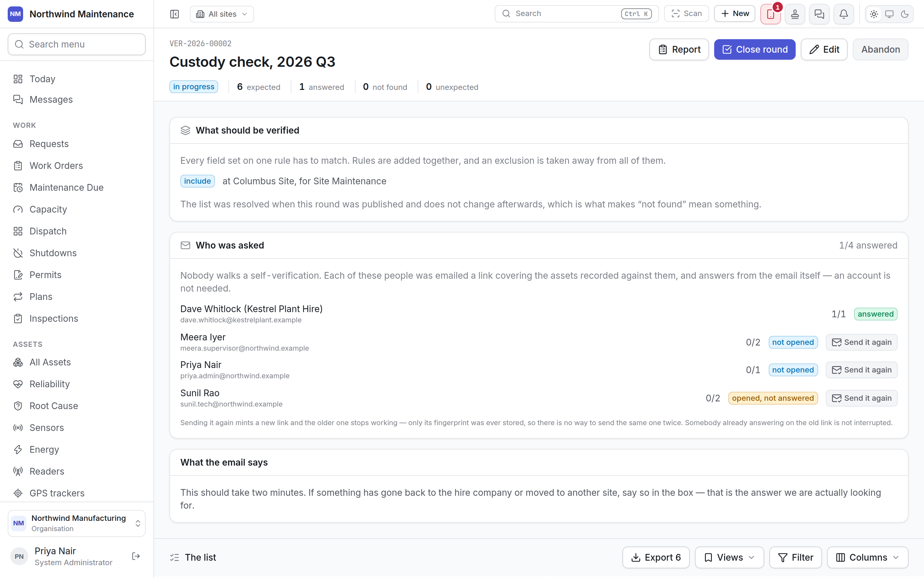Open Work Orders menu item

click(77, 165)
